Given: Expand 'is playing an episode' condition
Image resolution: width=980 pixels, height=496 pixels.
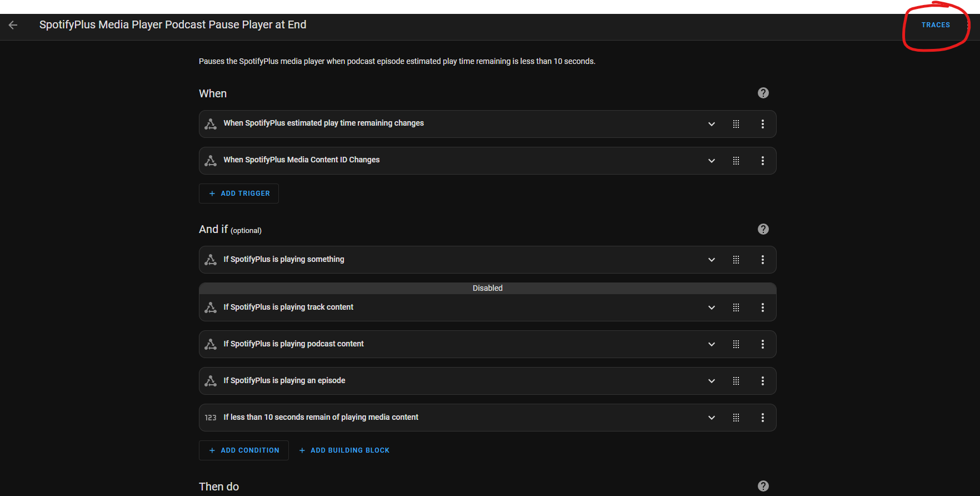Looking at the screenshot, I should tap(712, 381).
